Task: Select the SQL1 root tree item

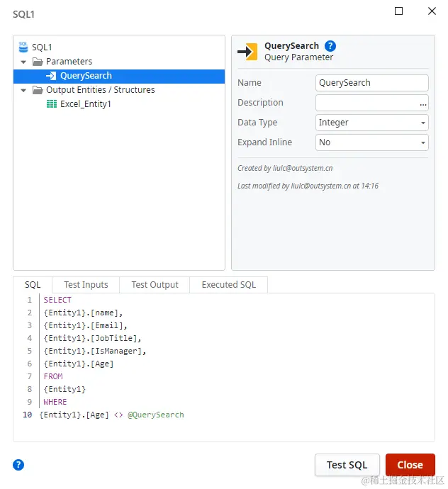Action: pos(42,47)
